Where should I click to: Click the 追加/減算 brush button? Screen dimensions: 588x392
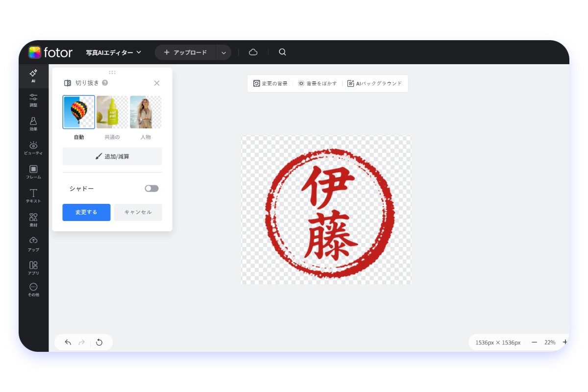pyautogui.click(x=112, y=156)
